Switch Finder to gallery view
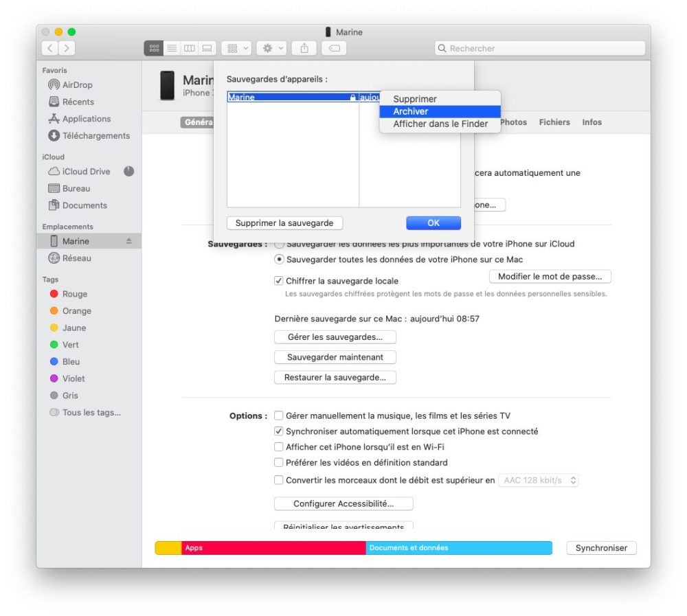Image resolution: width=687 pixels, height=616 pixels. [207, 48]
